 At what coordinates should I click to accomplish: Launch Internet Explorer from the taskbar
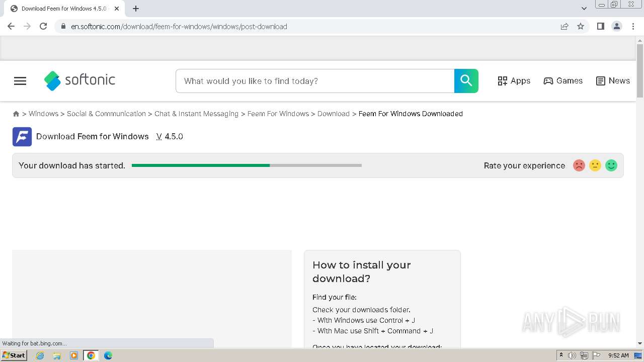pyautogui.click(x=40, y=355)
